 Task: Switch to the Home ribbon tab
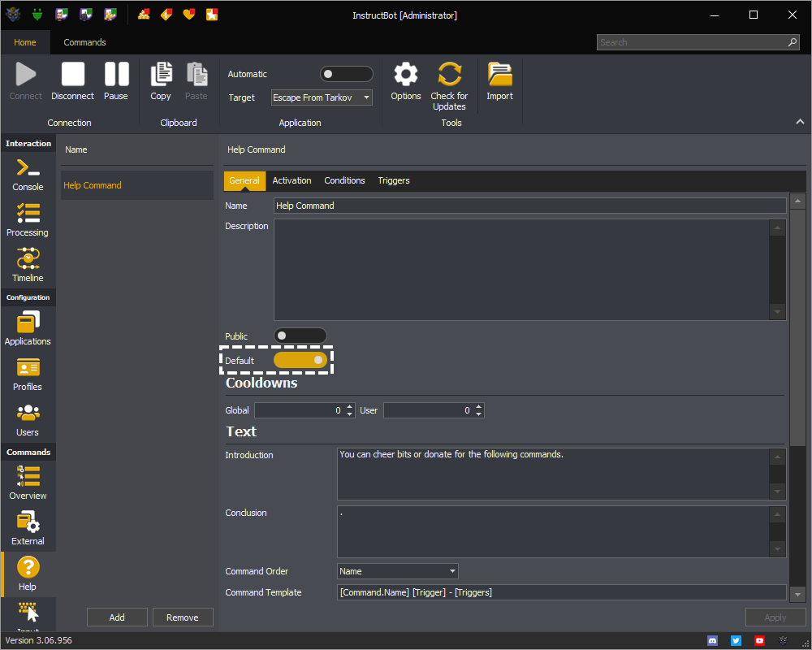(x=25, y=42)
